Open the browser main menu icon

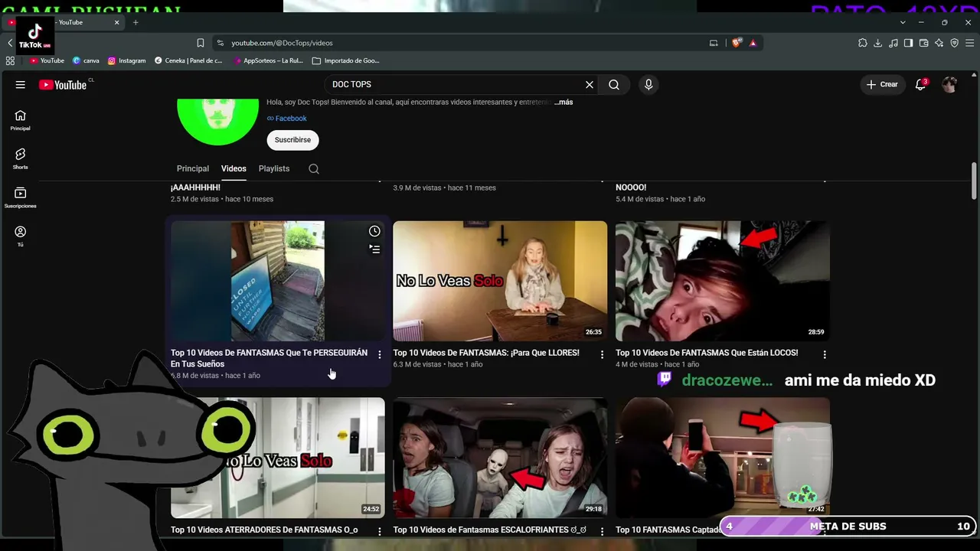point(969,43)
